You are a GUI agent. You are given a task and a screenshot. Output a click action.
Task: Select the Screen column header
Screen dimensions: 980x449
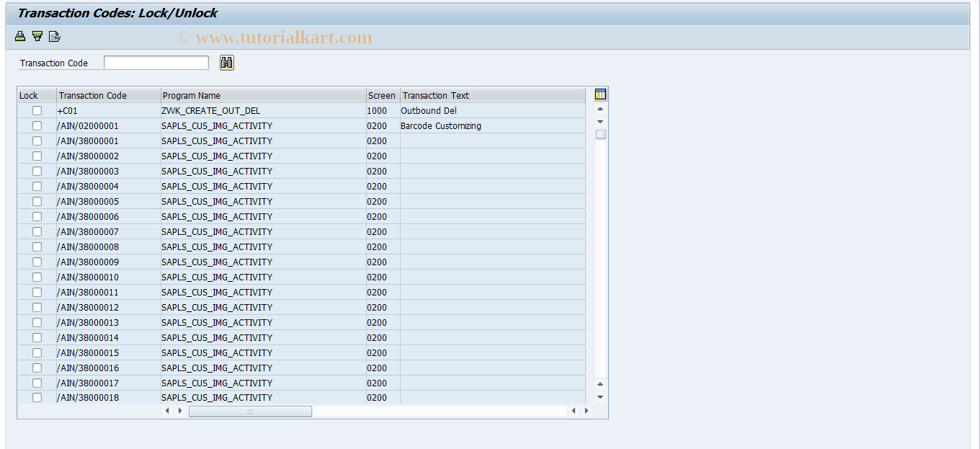[382, 94]
